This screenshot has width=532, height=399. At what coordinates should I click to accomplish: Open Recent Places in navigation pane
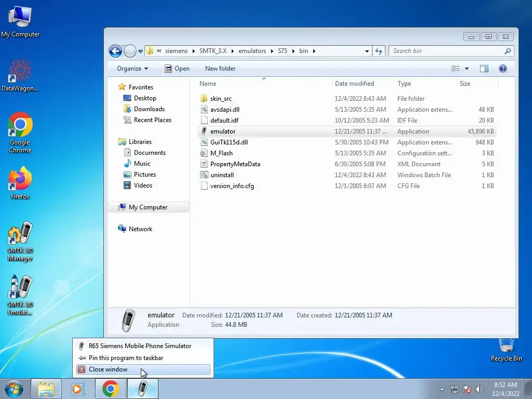147,120
